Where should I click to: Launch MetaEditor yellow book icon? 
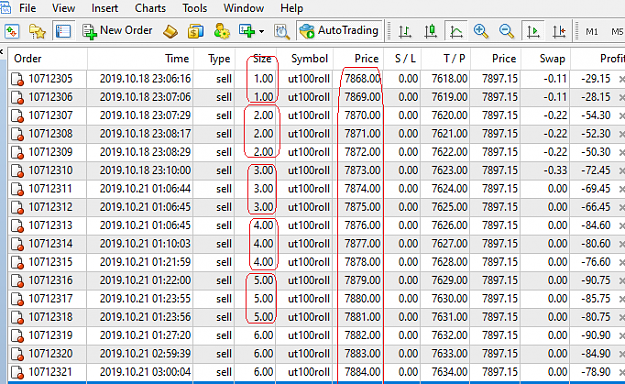(171, 31)
